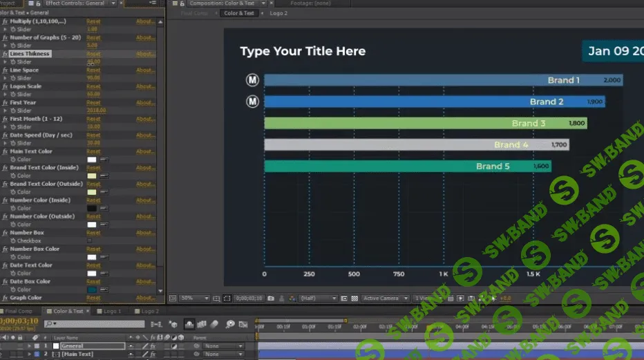Click the always preview this view icon
Screen dimensions: 644x360
point(173,299)
